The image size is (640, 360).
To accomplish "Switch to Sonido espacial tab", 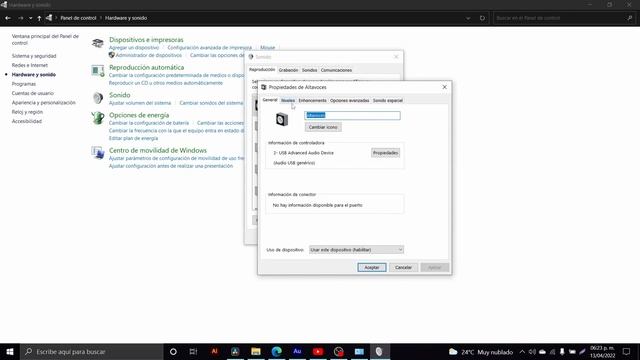I will pyautogui.click(x=388, y=100).
